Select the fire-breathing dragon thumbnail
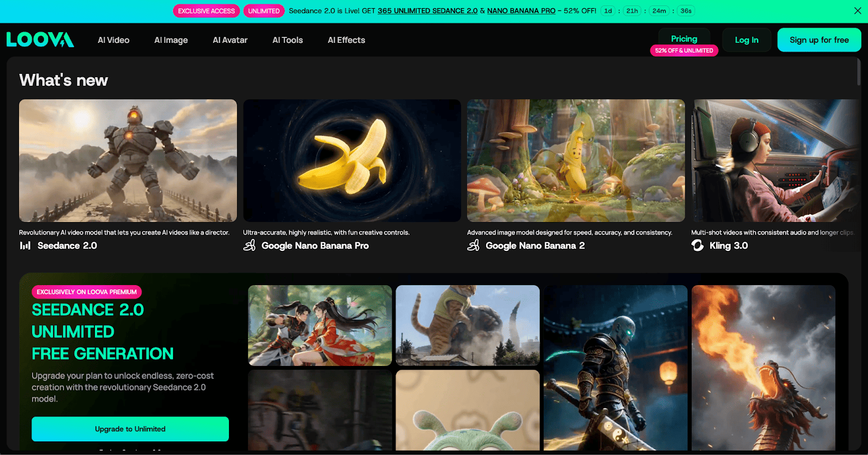868x455 pixels. coord(763,368)
